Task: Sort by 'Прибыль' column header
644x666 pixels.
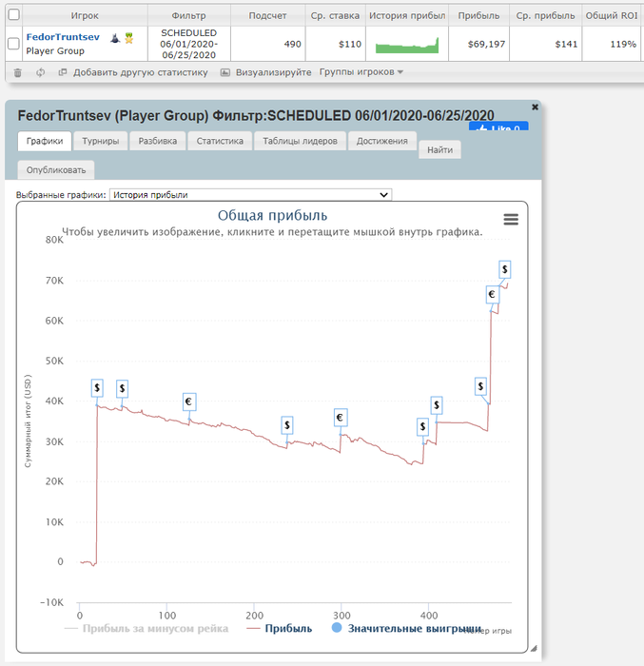Action: pyautogui.click(x=478, y=16)
